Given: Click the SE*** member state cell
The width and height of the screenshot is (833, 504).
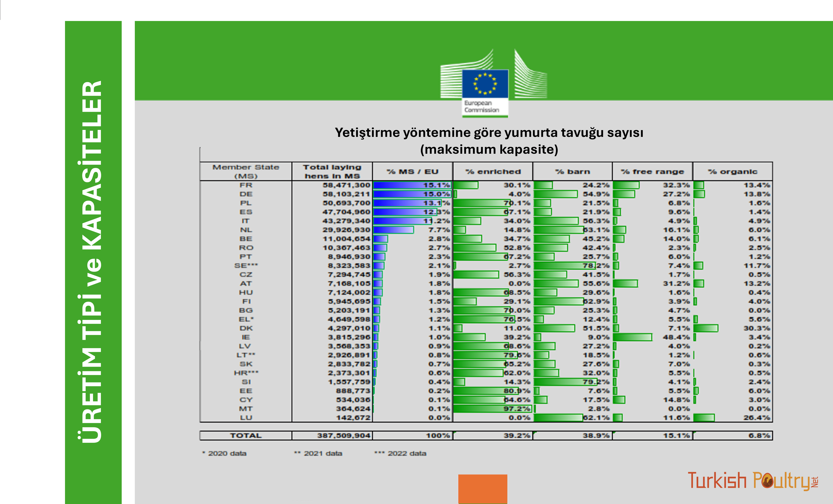Looking at the screenshot, I should coord(246,265).
